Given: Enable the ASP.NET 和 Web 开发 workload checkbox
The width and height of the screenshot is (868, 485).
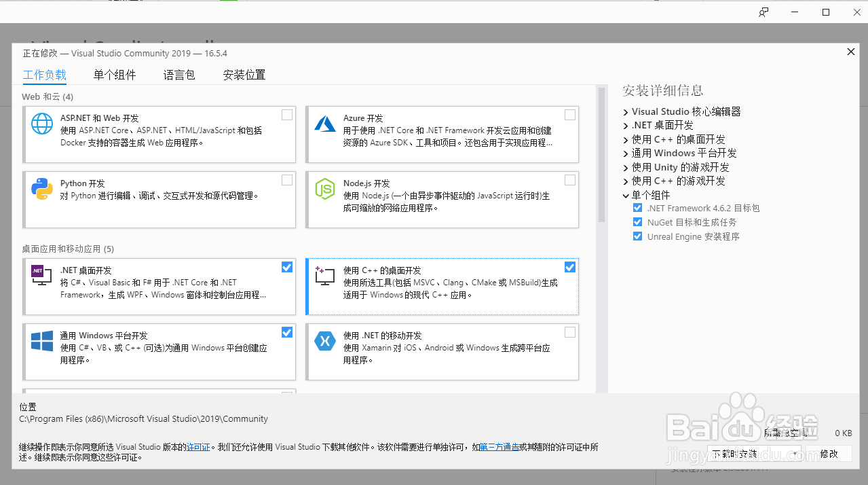Looking at the screenshot, I should (287, 115).
